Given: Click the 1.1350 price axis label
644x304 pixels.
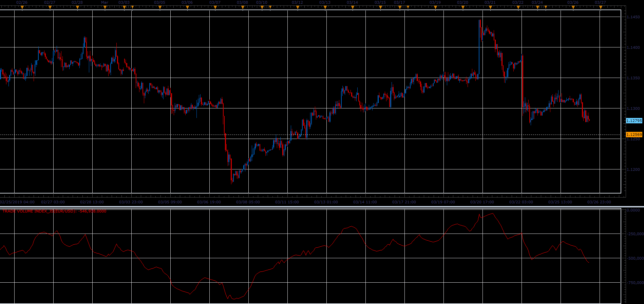Looking at the screenshot, I should (633, 78).
